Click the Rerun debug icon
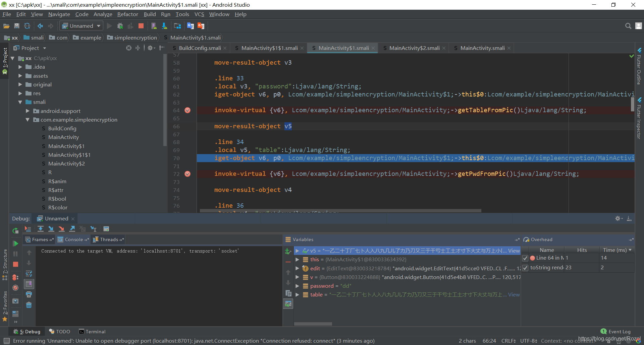The height and width of the screenshot is (345, 644). coord(15,230)
